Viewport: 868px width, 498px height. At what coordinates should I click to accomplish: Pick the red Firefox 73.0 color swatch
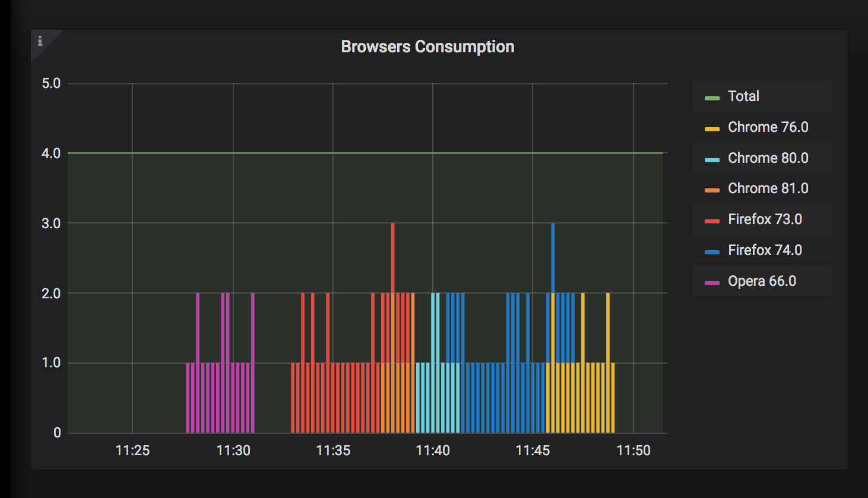712,221
